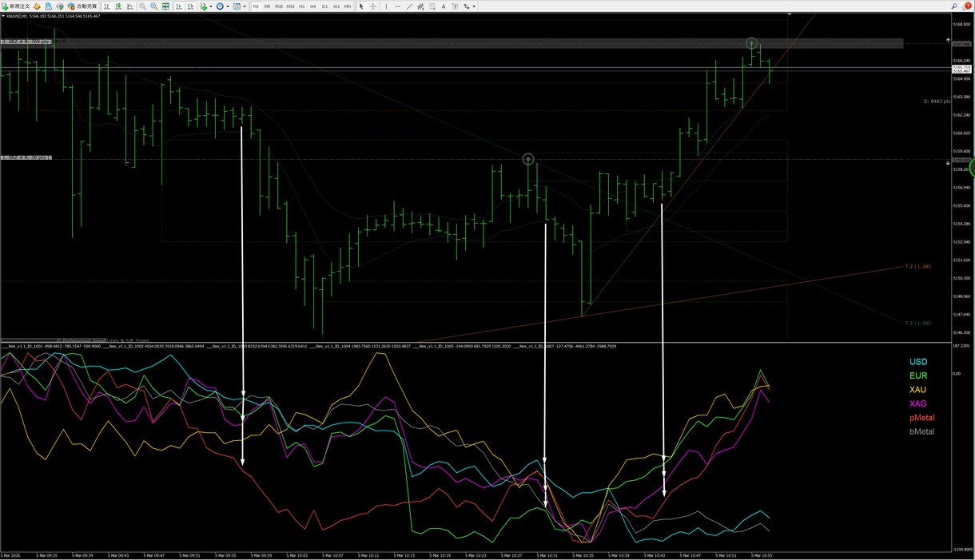Viewport: 975px width, 560px height.
Task: Select the arrow cursor tool
Action: coord(361,6)
